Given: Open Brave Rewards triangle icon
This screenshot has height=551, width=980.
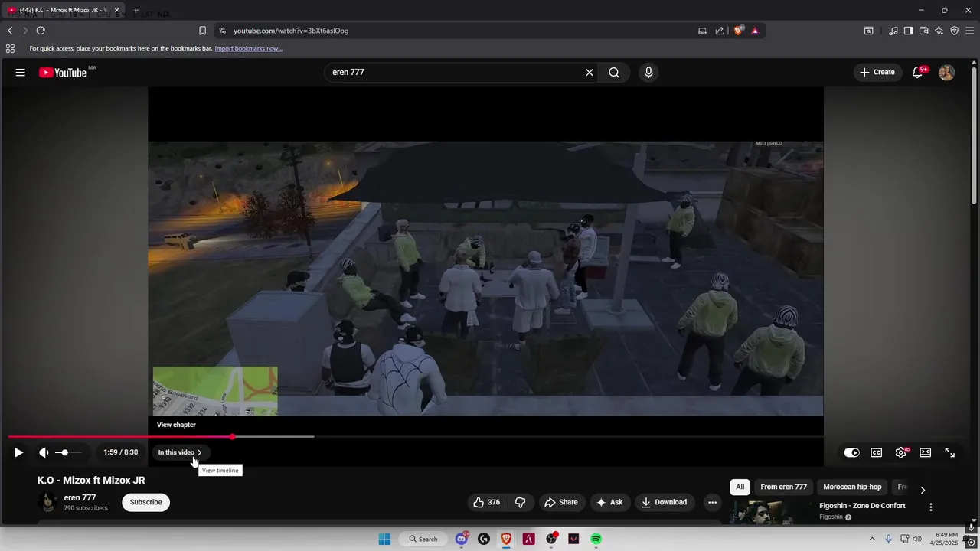Looking at the screenshot, I should (x=755, y=31).
